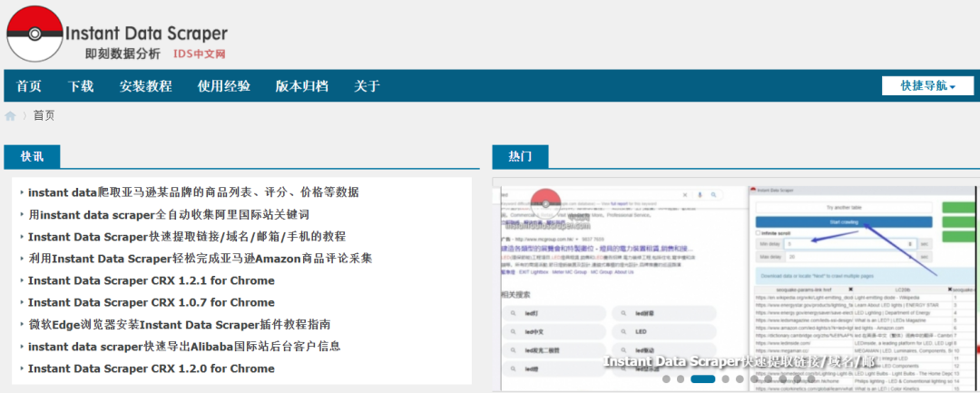Click the 即刻数据分析 tagline text

123,54
